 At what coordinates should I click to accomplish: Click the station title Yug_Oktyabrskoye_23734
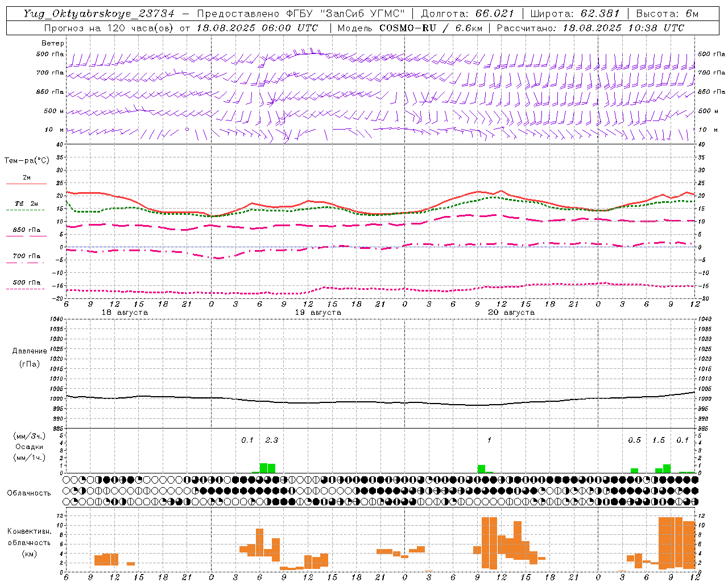click(x=98, y=14)
